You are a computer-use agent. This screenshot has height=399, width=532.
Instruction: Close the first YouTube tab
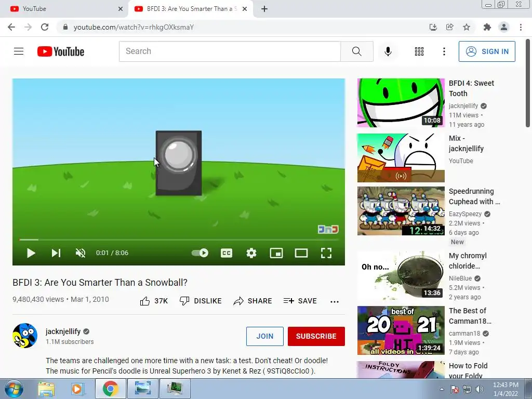(121, 9)
